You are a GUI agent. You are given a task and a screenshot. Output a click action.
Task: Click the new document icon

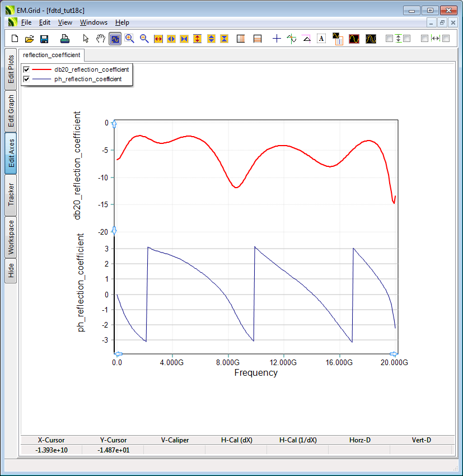(x=15, y=39)
